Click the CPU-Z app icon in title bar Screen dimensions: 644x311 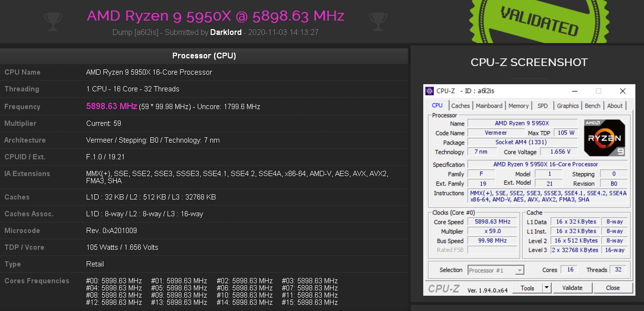[x=430, y=91]
